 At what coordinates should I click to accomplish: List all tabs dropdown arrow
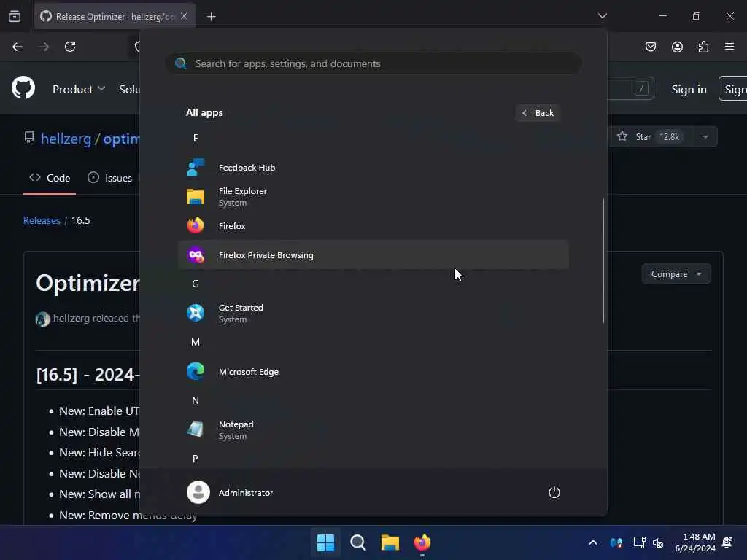(x=603, y=16)
